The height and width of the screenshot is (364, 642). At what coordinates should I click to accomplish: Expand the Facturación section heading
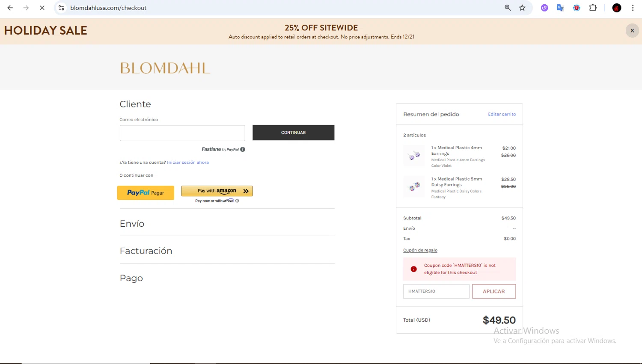pyautogui.click(x=146, y=251)
